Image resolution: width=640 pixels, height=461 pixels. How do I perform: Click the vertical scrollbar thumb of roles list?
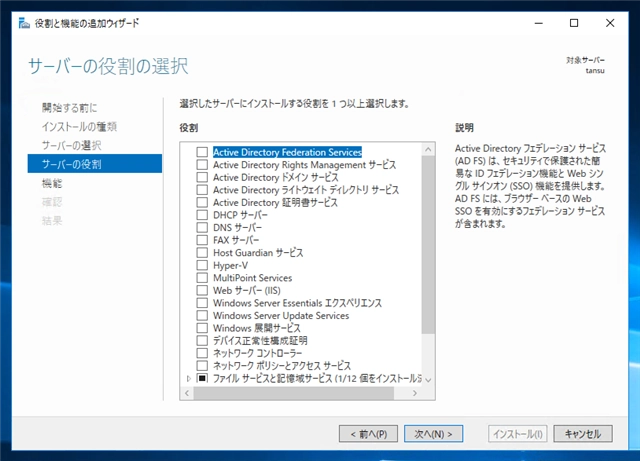428,245
